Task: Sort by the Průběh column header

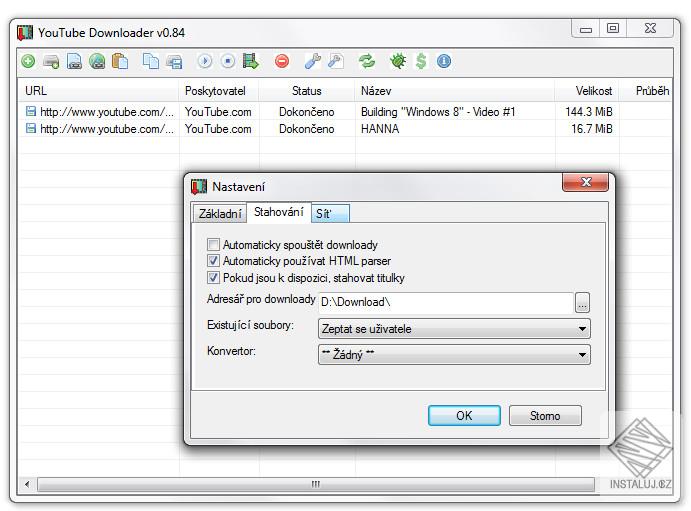Action: coord(646,91)
